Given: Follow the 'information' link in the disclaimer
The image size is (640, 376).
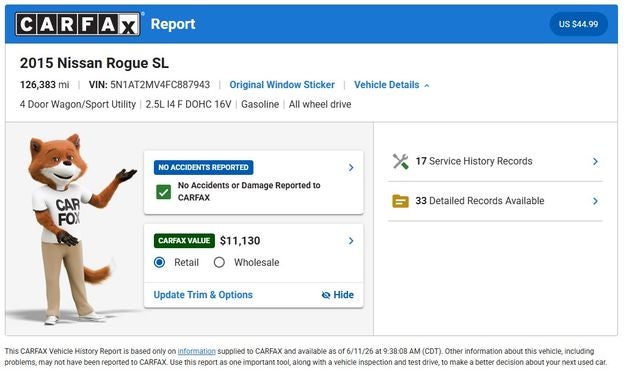Looking at the screenshot, I should coord(196,351).
